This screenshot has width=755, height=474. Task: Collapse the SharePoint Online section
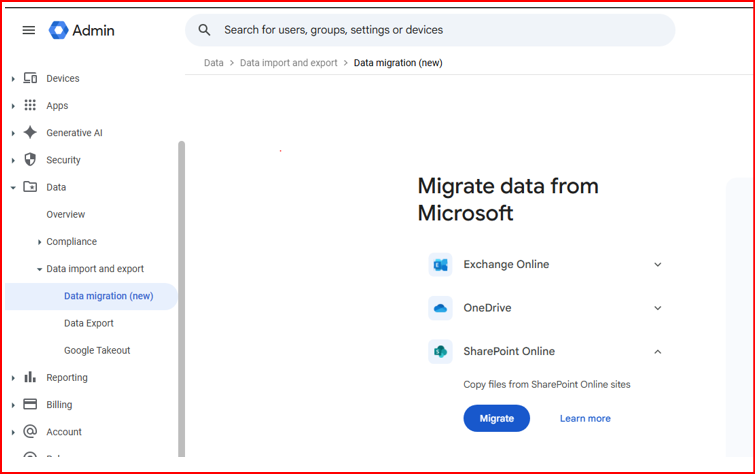pyautogui.click(x=657, y=352)
